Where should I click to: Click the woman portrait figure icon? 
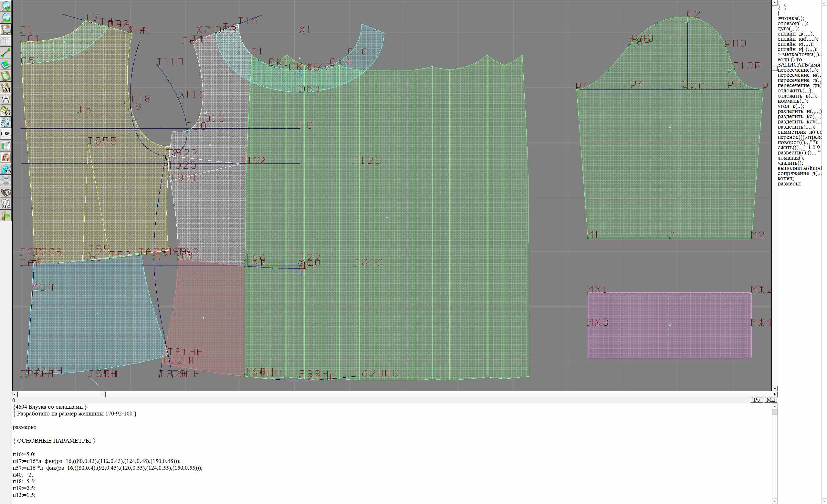pyautogui.click(x=6, y=157)
